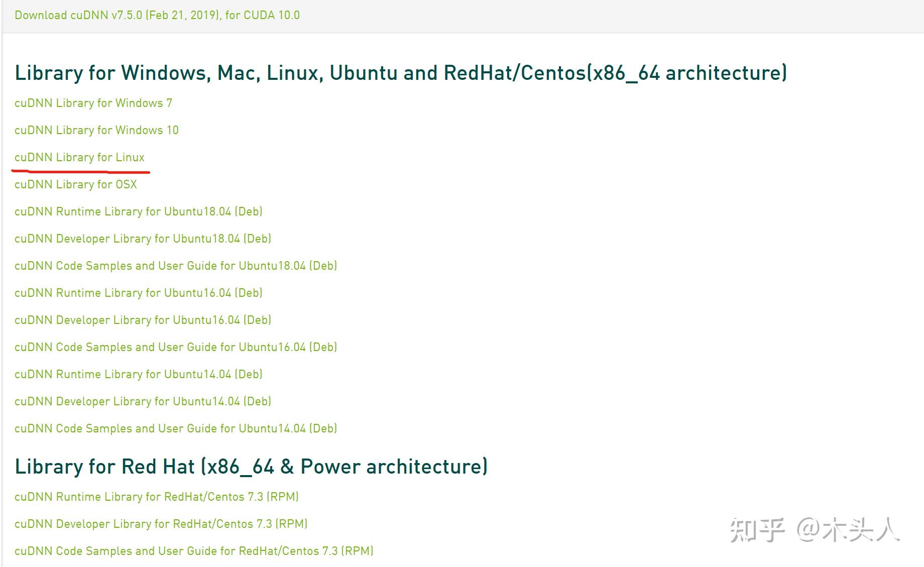Open cuDNN Library for OSX link
Screen dimensions: 924x567
coord(76,184)
